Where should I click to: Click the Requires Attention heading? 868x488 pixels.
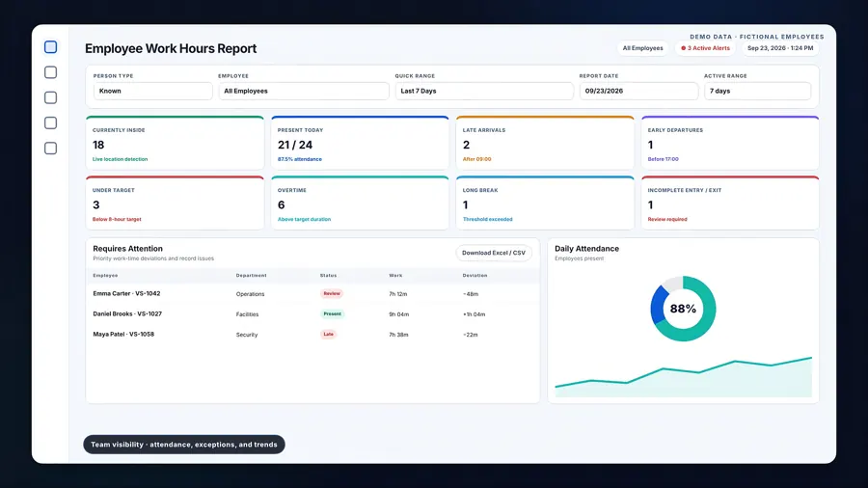128,249
